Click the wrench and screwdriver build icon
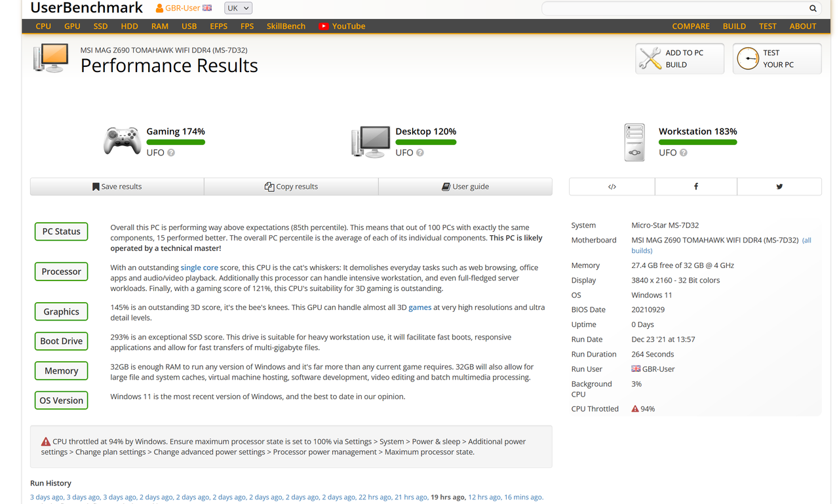 pyautogui.click(x=650, y=58)
